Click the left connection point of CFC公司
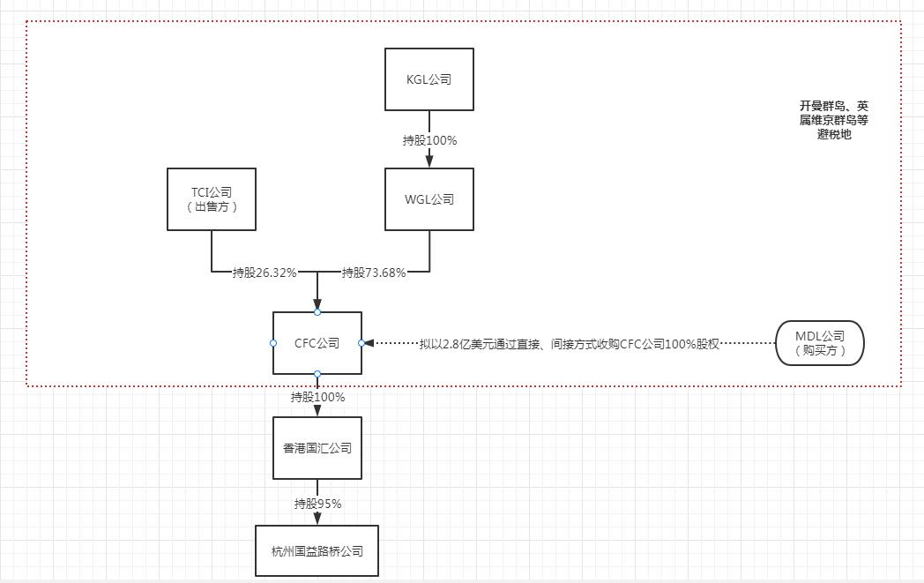Screen dimensions: 924x583 tap(272, 343)
